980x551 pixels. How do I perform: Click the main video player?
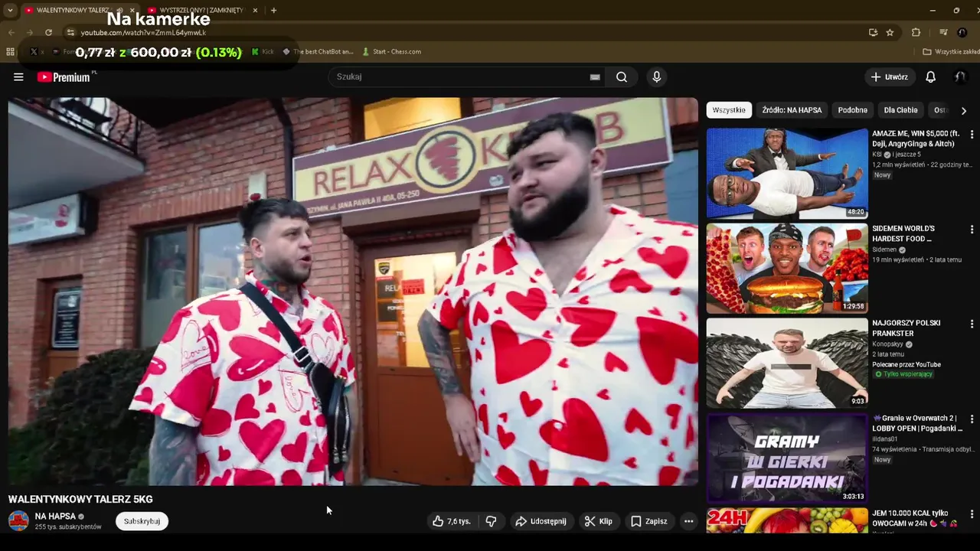click(353, 291)
